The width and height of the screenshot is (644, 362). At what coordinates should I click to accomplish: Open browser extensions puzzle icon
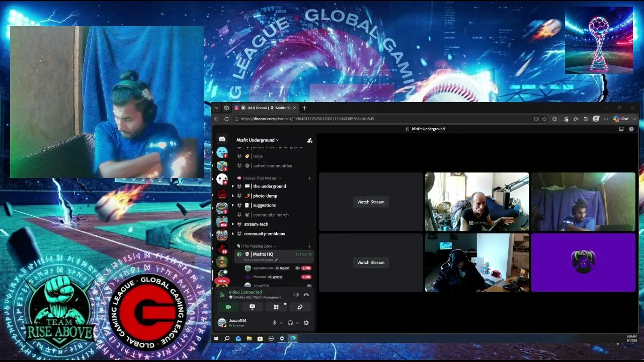point(554,119)
